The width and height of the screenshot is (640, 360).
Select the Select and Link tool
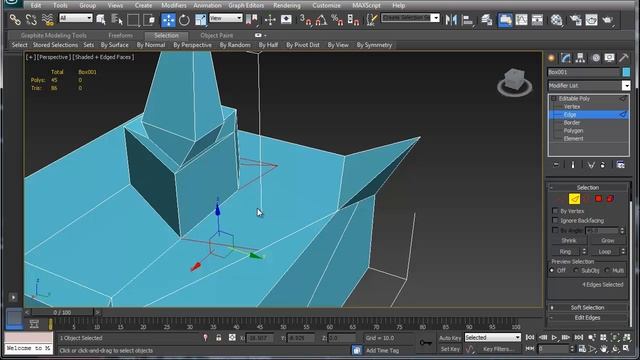coord(15,20)
